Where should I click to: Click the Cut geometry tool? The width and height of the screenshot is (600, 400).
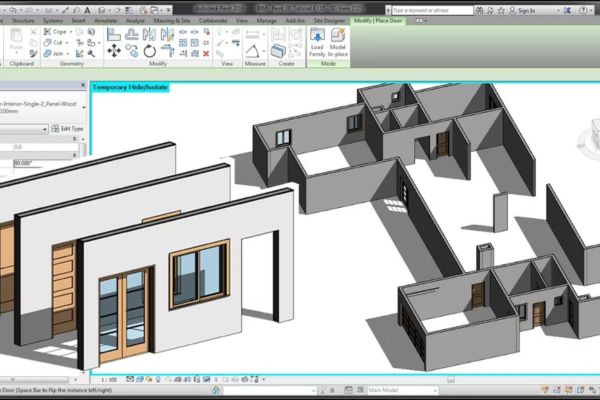click(x=53, y=42)
